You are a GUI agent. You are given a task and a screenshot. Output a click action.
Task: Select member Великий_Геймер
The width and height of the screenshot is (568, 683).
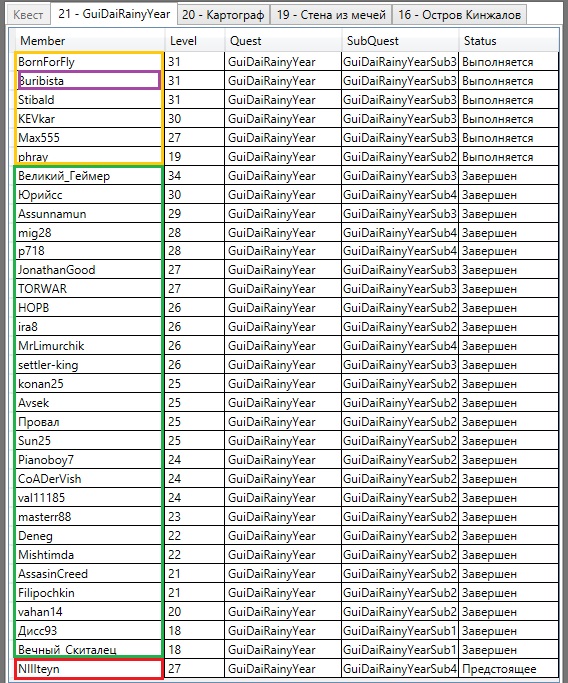pyautogui.click(x=89, y=176)
